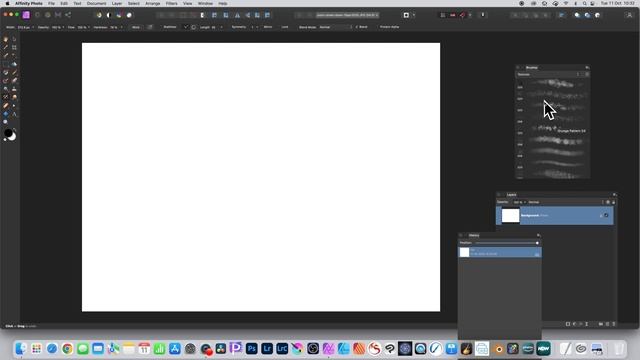The height and width of the screenshot is (360, 640).
Task: Open the brush Blend Mode dropdown
Action: pyautogui.click(x=335, y=27)
